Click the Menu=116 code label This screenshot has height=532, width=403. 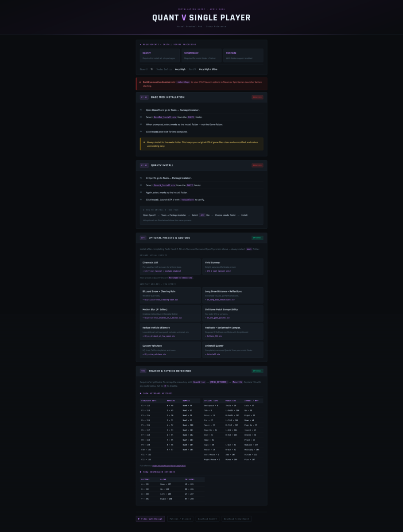pyautogui.click(x=238, y=382)
